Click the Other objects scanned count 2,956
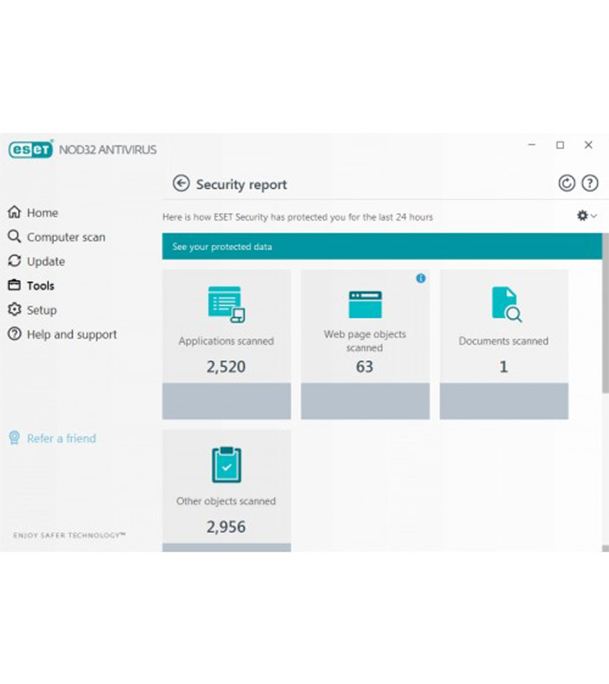Image resolution: width=609 pixels, height=684 pixels. click(x=226, y=527)
